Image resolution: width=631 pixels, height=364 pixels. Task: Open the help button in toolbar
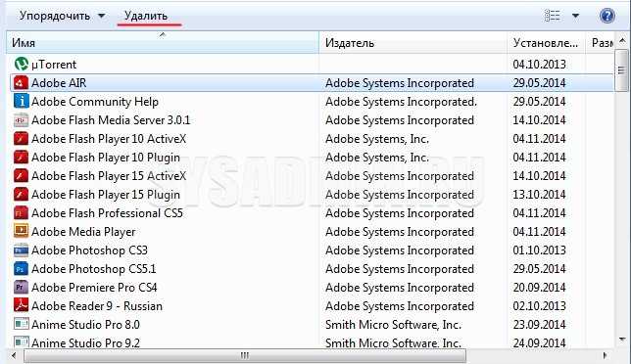coord(607,16)
